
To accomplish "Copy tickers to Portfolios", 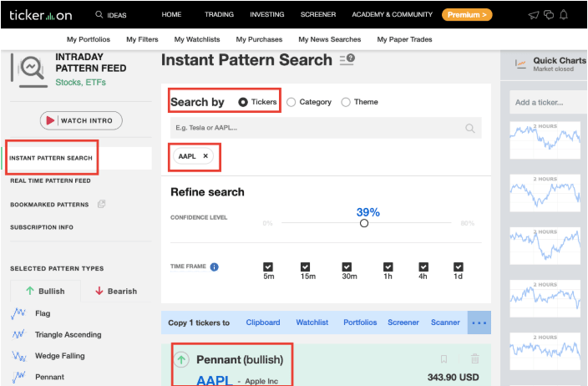I will 360,323.
